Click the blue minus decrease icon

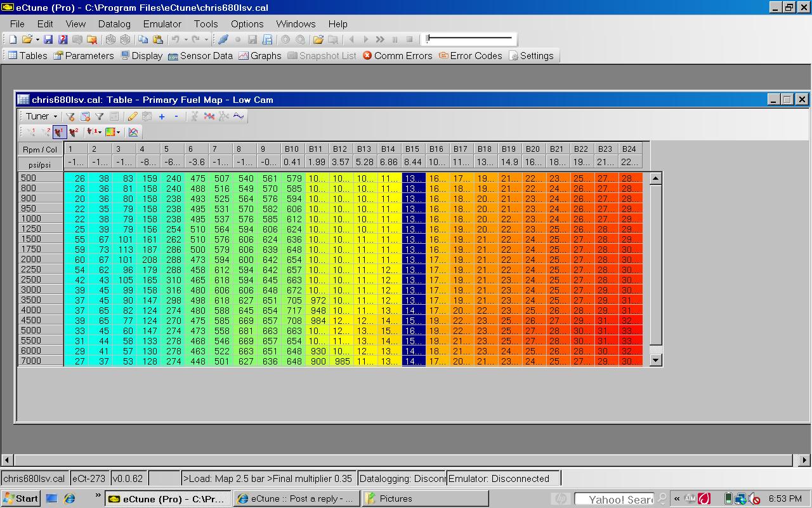coord(176,116)
